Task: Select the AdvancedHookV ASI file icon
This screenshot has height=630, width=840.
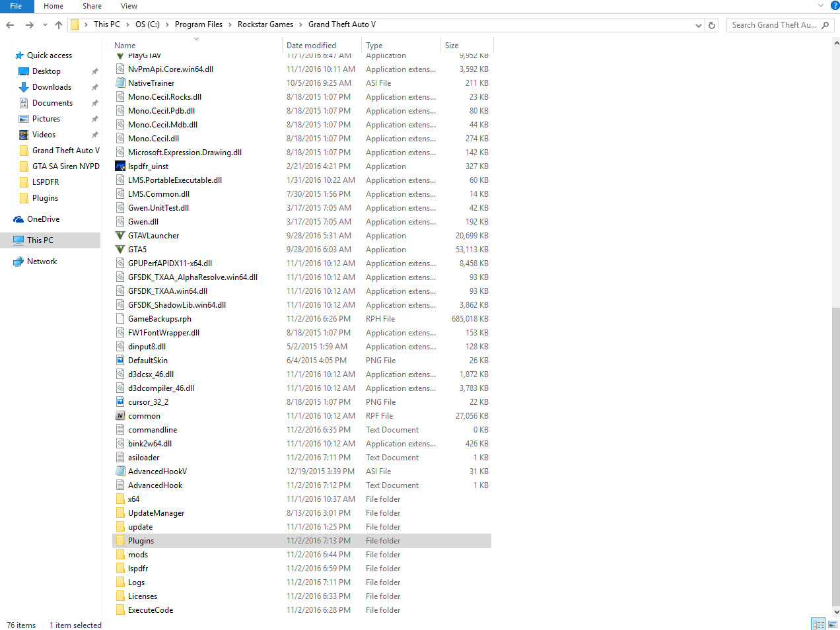Action: (120, 472)
